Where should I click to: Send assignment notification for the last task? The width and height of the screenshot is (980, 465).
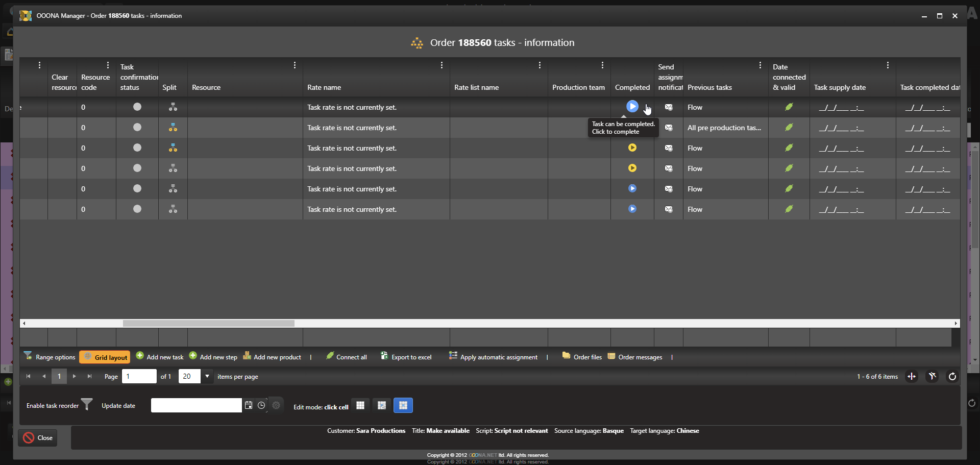(x=668, y=209)
